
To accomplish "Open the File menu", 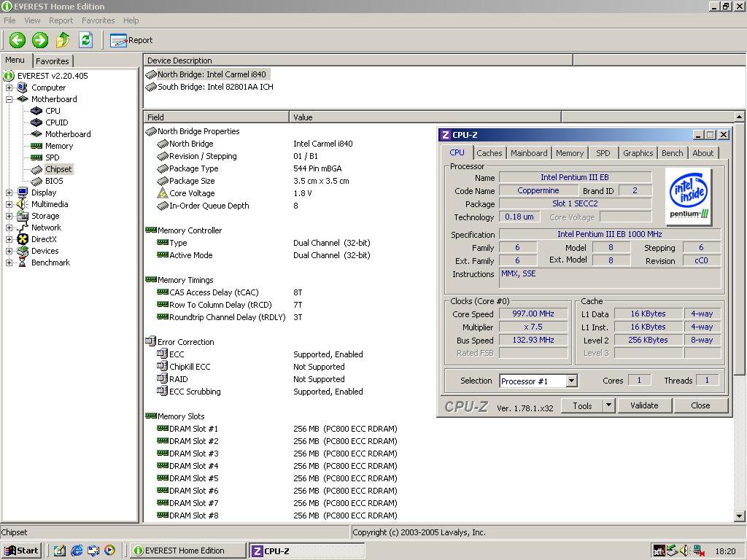I will tap(9, 20).
